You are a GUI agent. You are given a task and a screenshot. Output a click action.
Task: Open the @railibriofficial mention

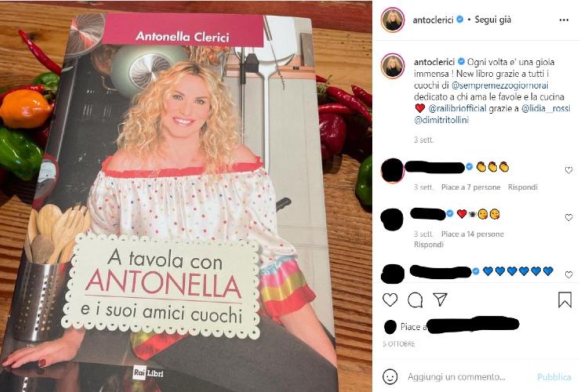pos(458,108)
